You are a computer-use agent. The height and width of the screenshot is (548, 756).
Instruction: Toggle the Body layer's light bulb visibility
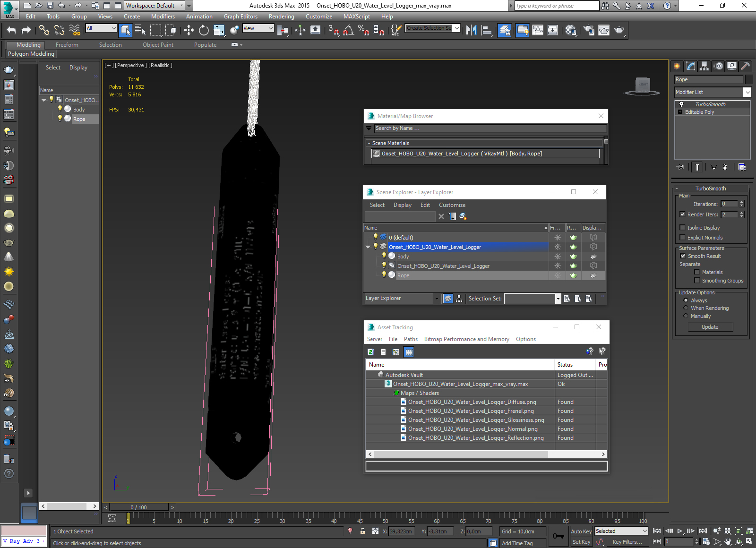(x=384, y=256)
